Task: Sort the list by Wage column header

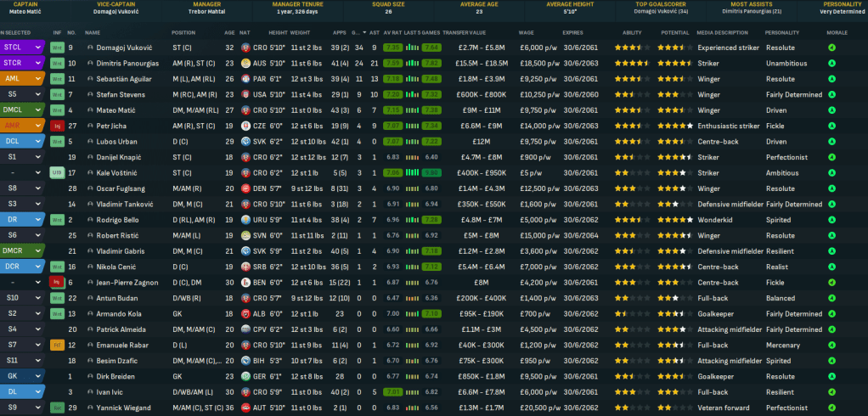Action: click(x=527, y=32)
